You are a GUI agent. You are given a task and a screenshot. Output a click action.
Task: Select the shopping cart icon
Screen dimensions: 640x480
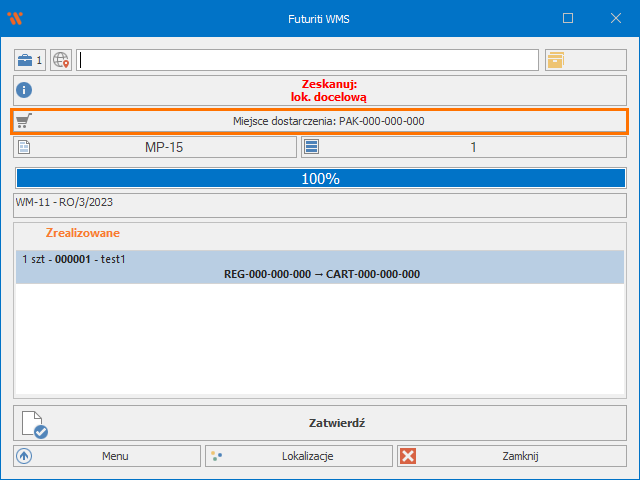point(25,121)
